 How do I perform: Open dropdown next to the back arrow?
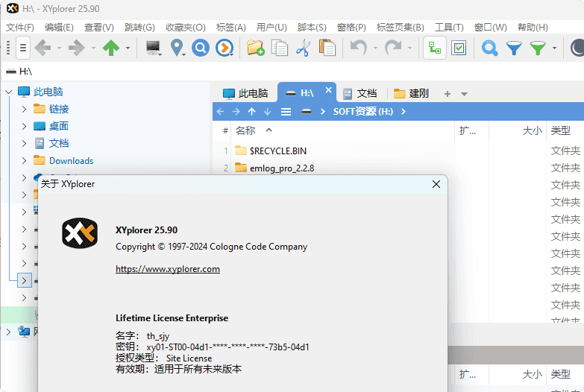(59, 48)
